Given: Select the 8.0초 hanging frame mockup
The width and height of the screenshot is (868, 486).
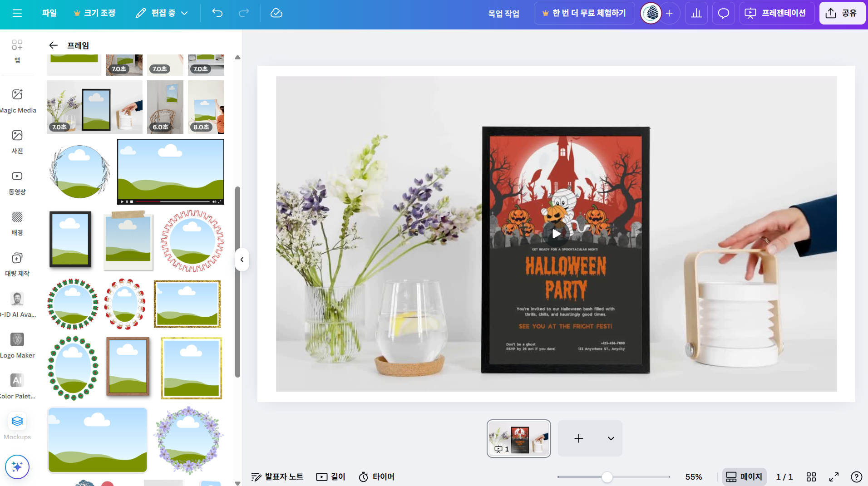Looking at the screenshot, I should [x=206, y=107].
